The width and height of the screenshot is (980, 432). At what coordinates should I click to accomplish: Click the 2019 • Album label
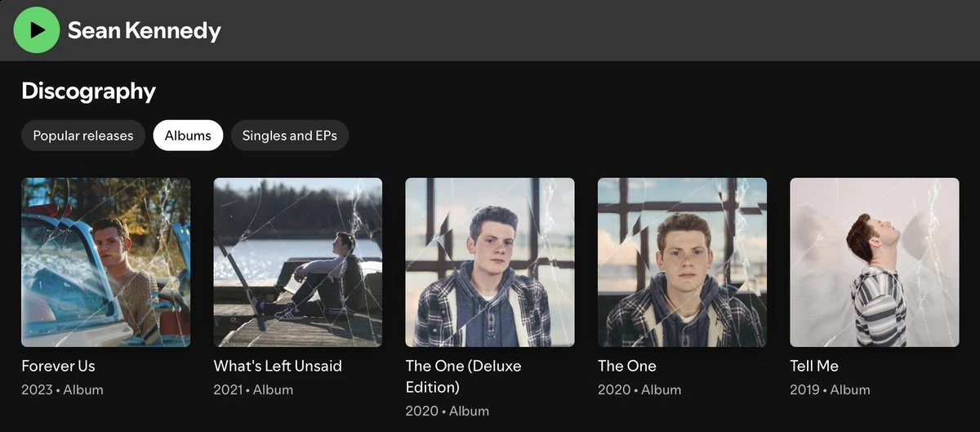pos(831,390)
